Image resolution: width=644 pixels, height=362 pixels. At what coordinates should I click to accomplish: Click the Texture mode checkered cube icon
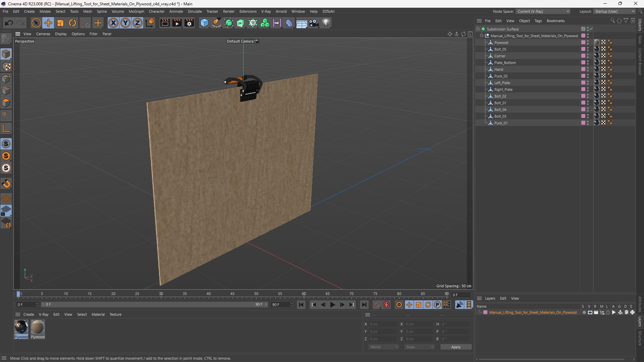6,66
